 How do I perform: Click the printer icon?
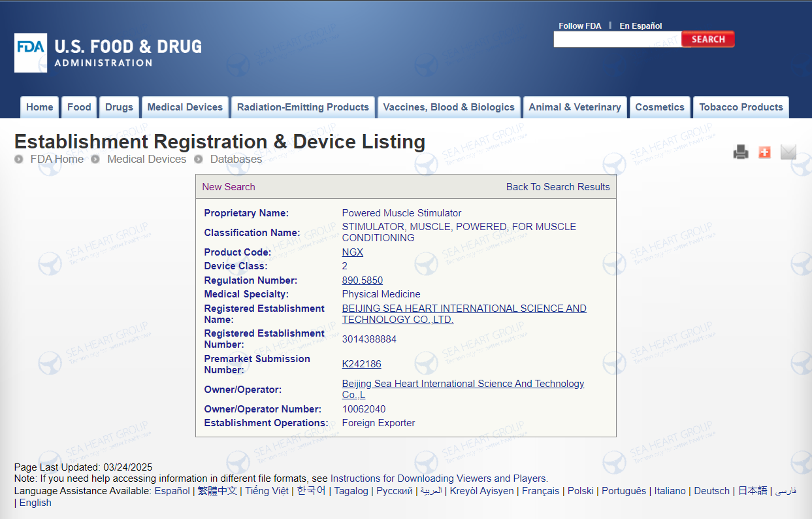click(x=740, y=152)
